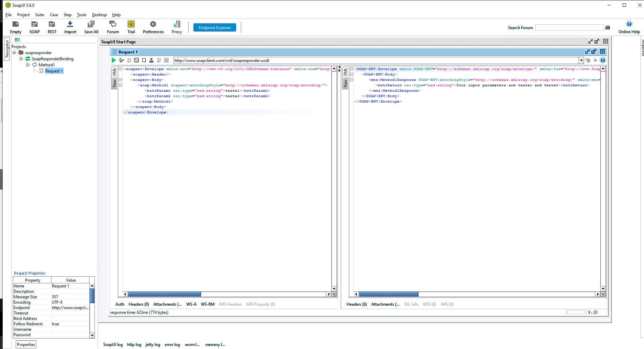Fold the soapenv:Envelope element in request
The width and height of the screenshot is (644, 349).
click(120, 69)
